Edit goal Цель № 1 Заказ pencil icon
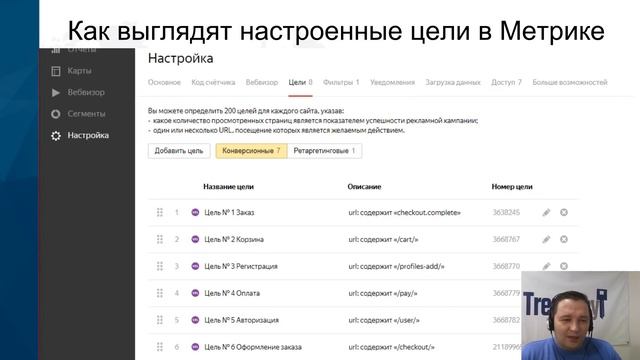 (x=546, y=212)
